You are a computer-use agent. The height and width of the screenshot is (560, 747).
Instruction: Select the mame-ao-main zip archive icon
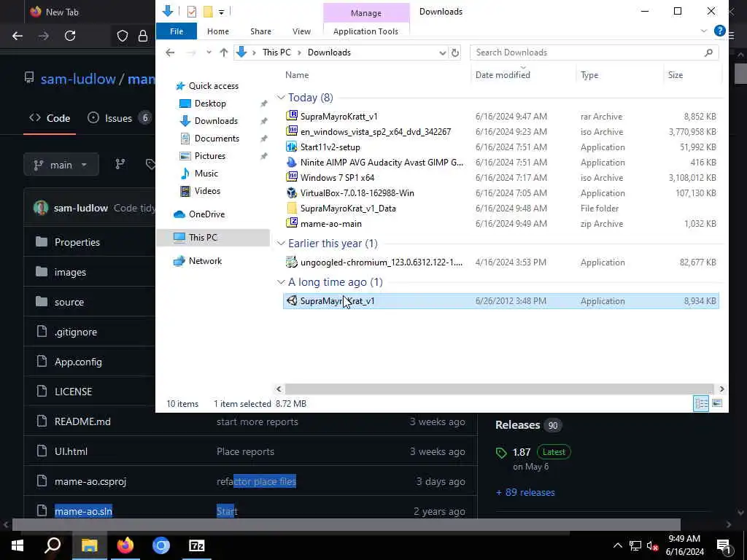[x=292, y=223]
